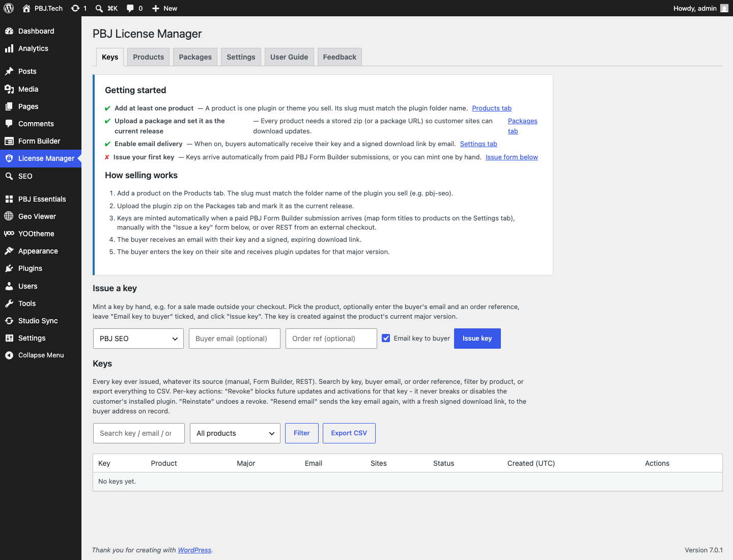This screenshot has width=733, height=560.
Task: Click the Dashboard gauge icon in sidebar
Action: (9, 31)
